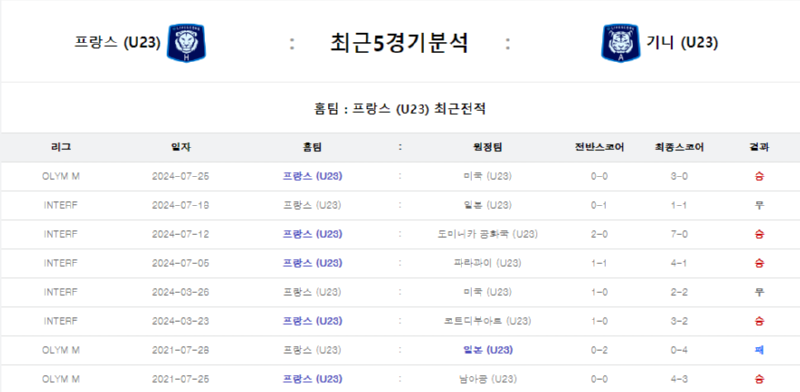This screenshot has height=392, width=800.
Task: Open 프랑스 (U23) home team link in 2024-07-12 row
Action: click(312, 235)
